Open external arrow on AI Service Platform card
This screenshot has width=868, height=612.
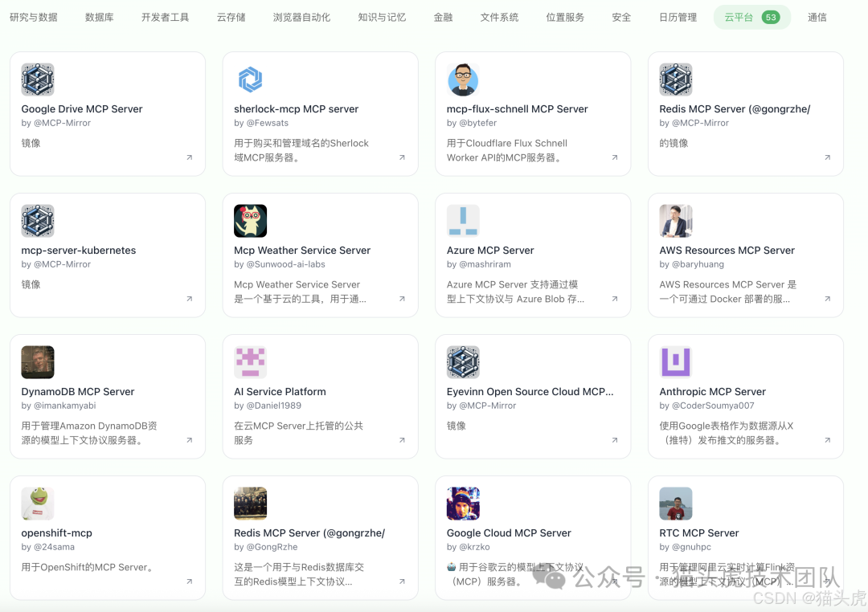[x=402, y=440]
